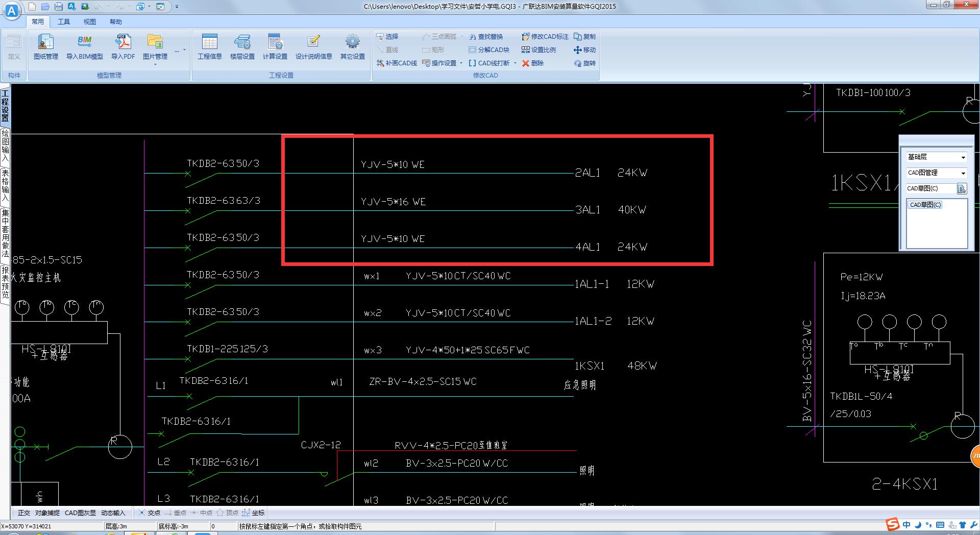Click 设置比例 set scale

point(539,50)
